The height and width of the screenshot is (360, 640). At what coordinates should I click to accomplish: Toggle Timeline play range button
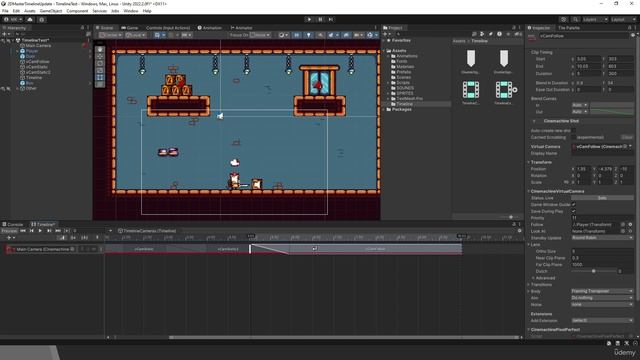coord(67,231)
